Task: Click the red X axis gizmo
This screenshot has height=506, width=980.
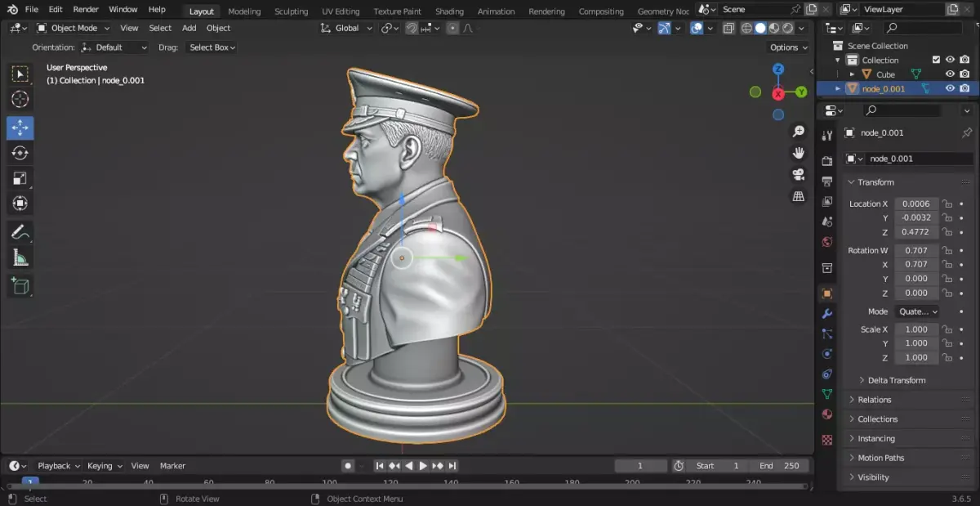Action: (x=778, y=92)
